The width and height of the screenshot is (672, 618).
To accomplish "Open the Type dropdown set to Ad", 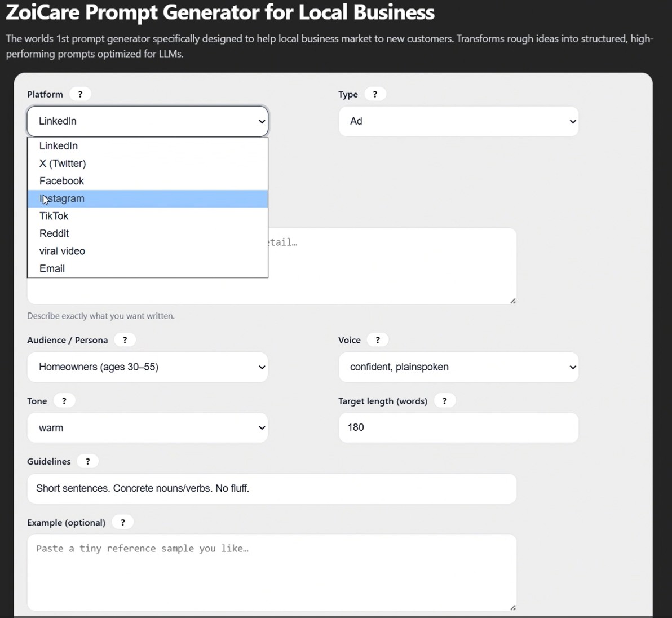I will point(458,121).
